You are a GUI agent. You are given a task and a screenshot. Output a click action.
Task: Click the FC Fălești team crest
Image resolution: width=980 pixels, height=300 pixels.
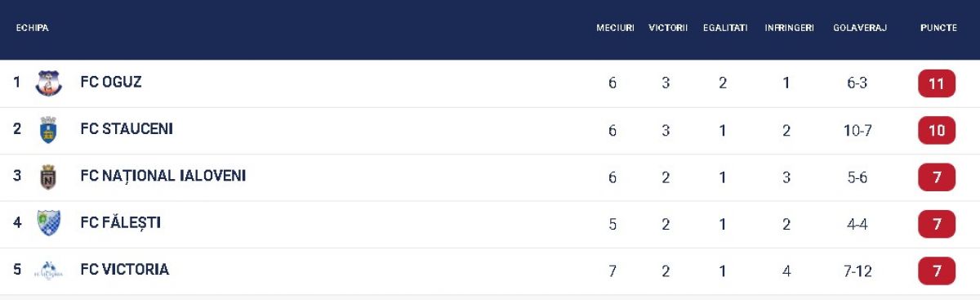coord(49,223)
